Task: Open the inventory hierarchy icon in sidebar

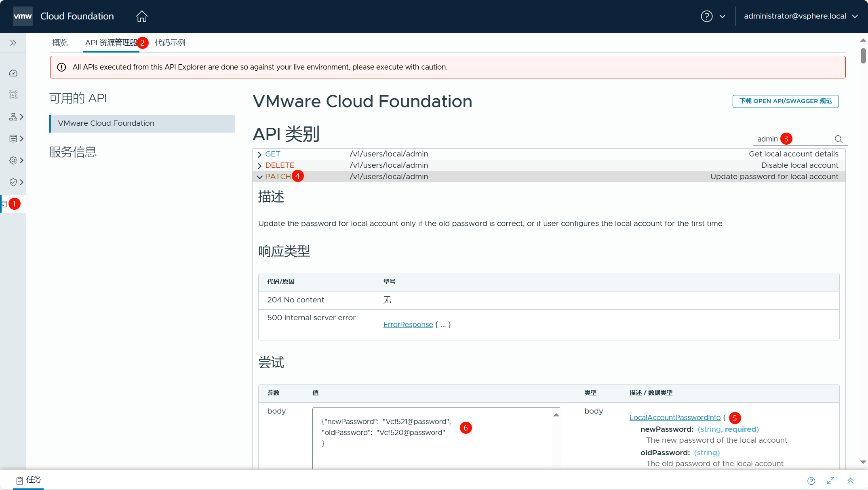Action: tap(13, 117)
